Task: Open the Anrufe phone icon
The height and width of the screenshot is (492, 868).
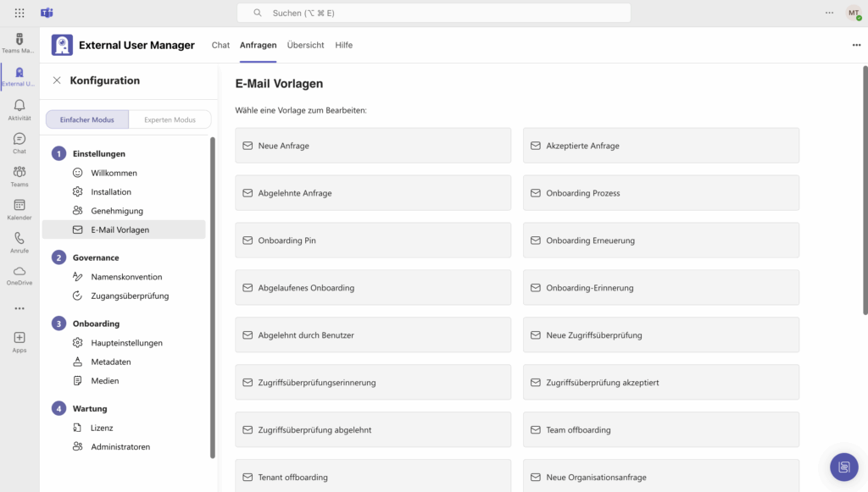Action: pos(19,239)
